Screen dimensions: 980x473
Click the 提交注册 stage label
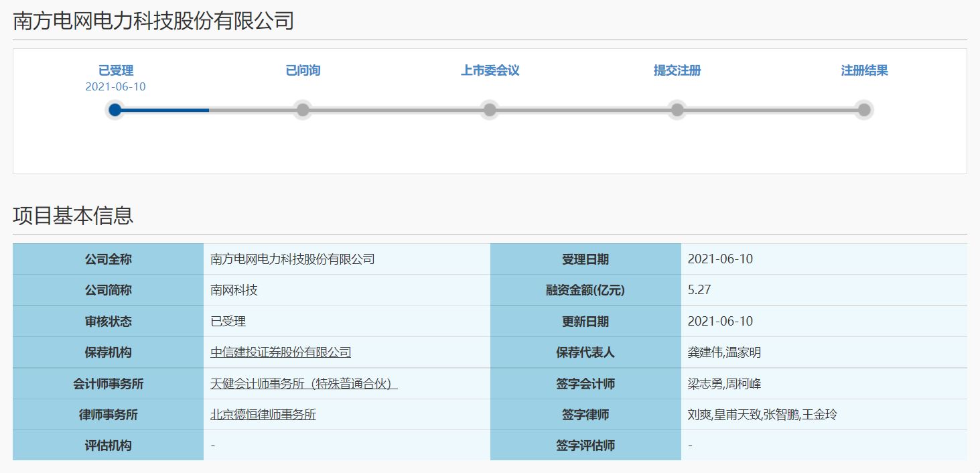click(x=677, y=70)
